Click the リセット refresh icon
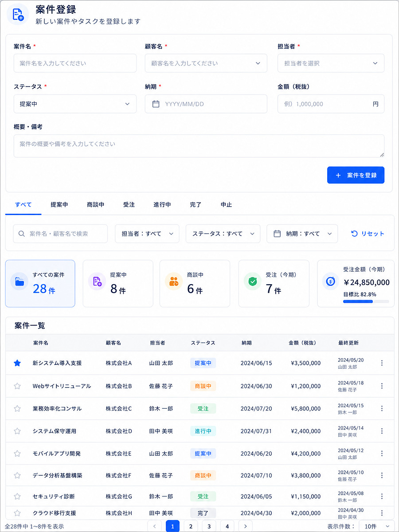The height and width of the screenshot is (532, 399). tap(354, 234)
